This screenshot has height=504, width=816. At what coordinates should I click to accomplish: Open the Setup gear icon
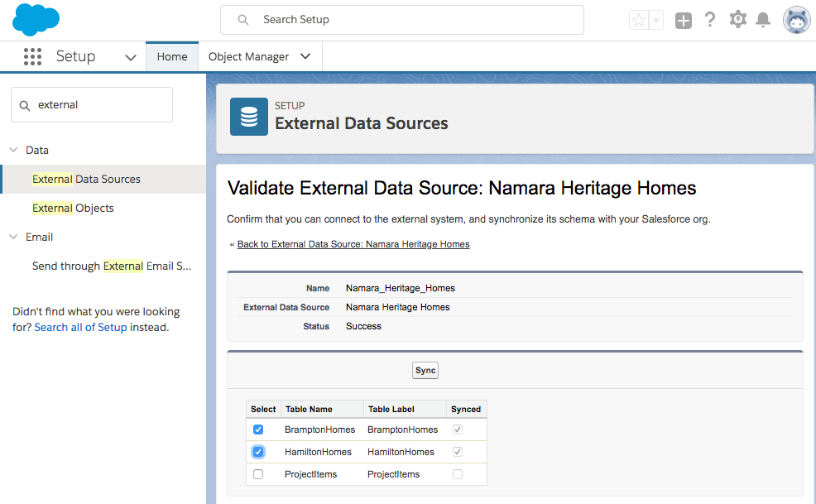point(737,19)
